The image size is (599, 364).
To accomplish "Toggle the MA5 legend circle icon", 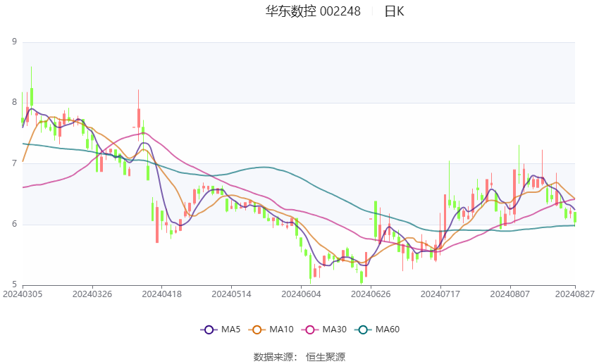I will point(209,330).
